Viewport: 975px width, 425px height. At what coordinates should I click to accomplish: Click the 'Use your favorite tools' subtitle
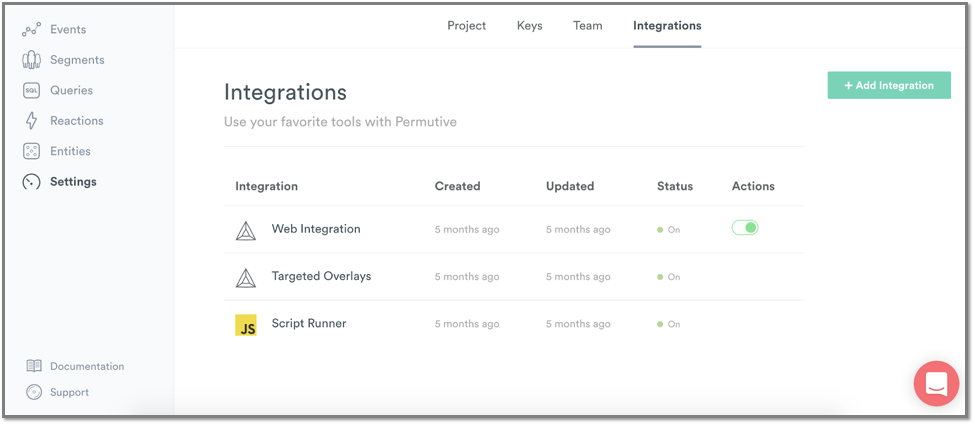[340, 122]
